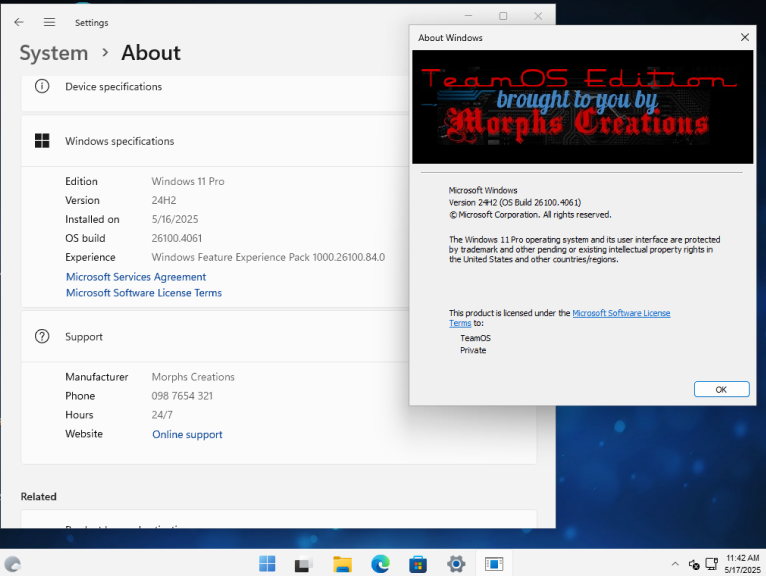The height and width of the screenshot is (576, 766).
Task: Minimize the Settings window
Action: pos(468,16)
